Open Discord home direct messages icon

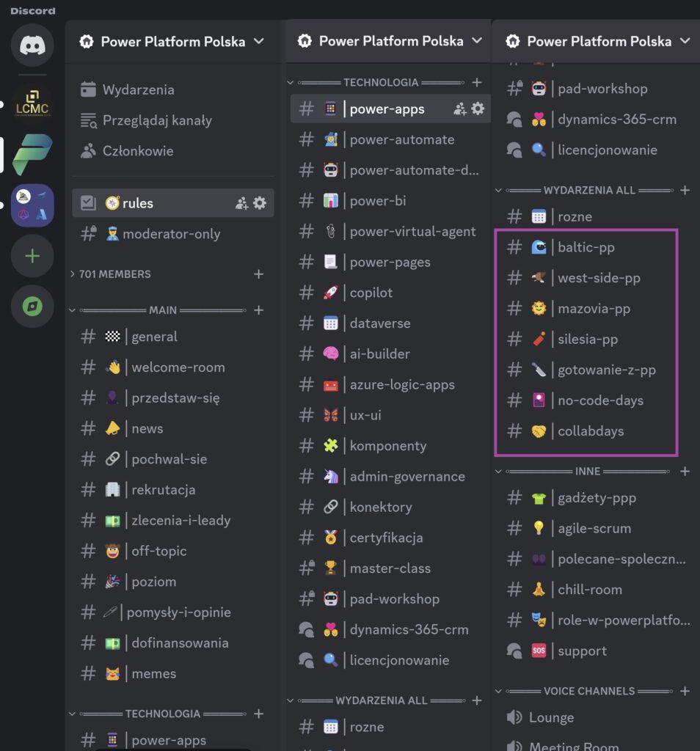click(32, 45)
